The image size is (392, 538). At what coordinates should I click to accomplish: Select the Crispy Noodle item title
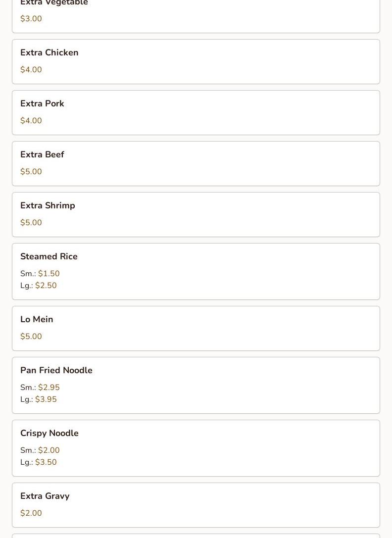click(x=49, y=433)
